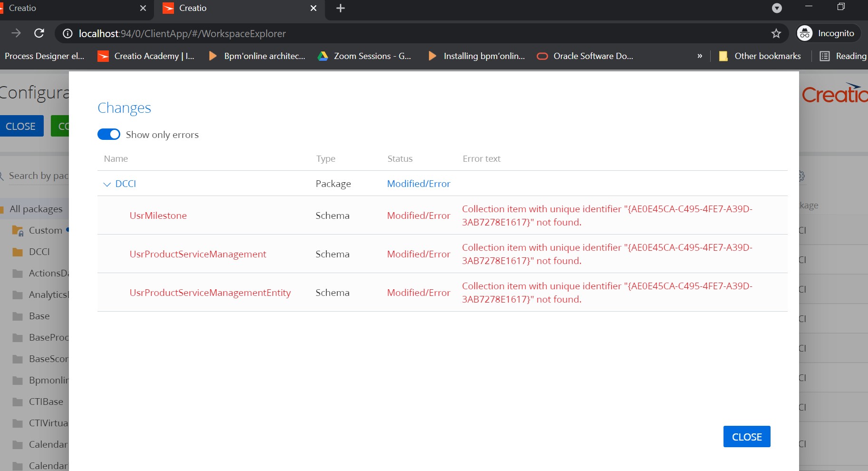868x471 pixels.
Task: Bookmark this page with star icon
Action: click(776, 33)
